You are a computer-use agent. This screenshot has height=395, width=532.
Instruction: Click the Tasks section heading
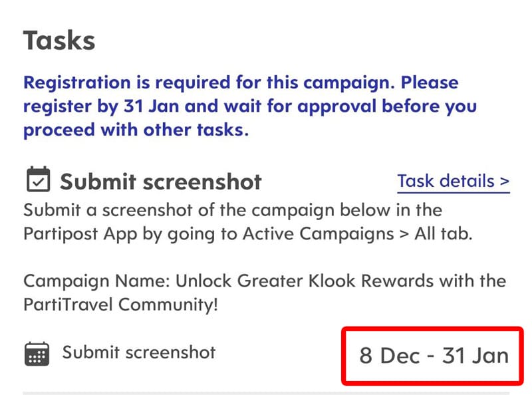click(x=59, y=41)
